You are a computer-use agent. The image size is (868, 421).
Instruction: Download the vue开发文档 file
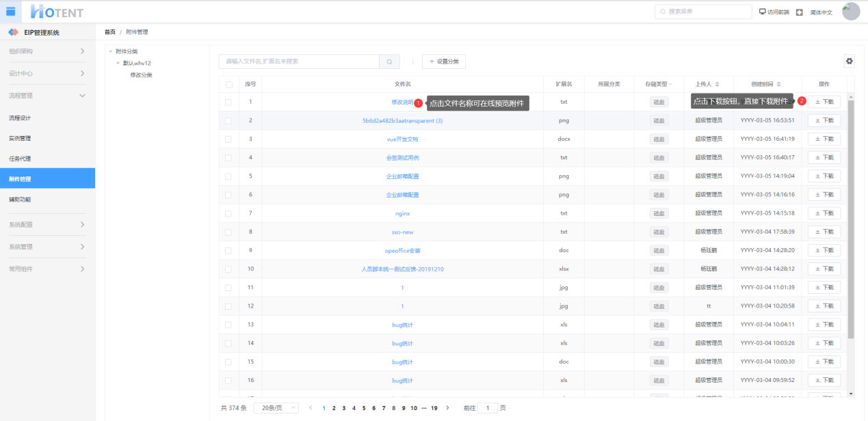point(824,139)
